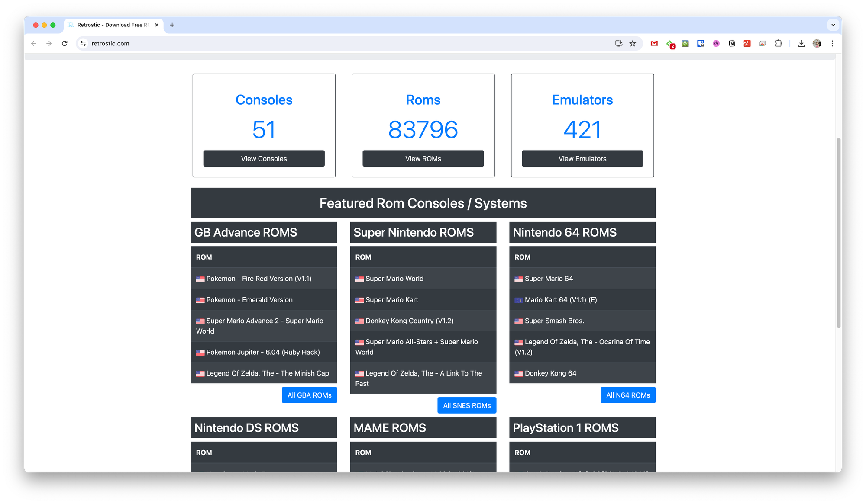This screenshot has width=866, height=504.
Task: Open the Chrome downloads icon
Action: tap(801, 43)
